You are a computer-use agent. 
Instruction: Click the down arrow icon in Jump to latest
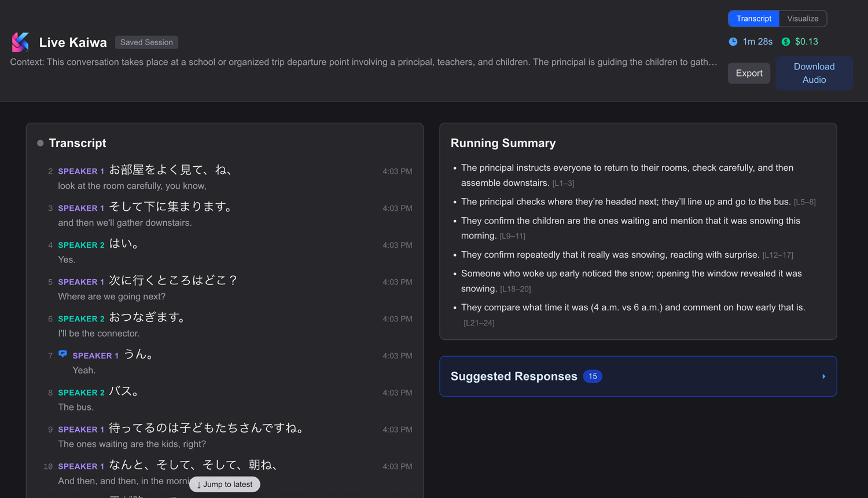pyautogui.click(x=198, y=484)
